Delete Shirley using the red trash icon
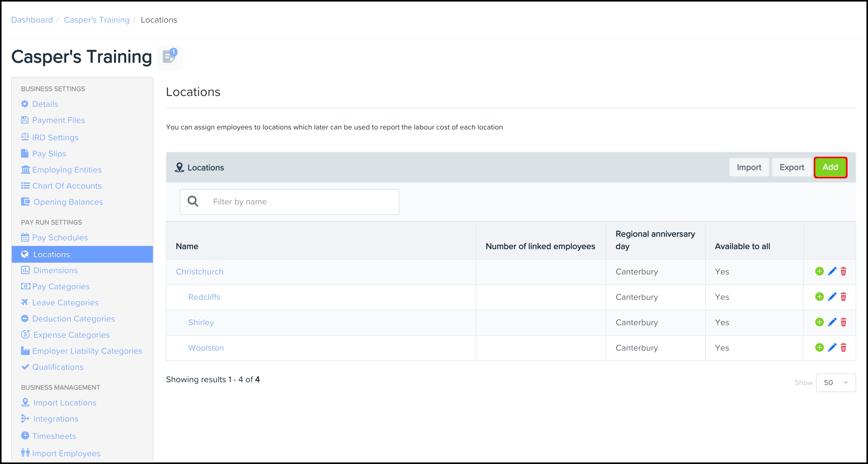This screenshot has height=464, width=868. click(844, 322)
